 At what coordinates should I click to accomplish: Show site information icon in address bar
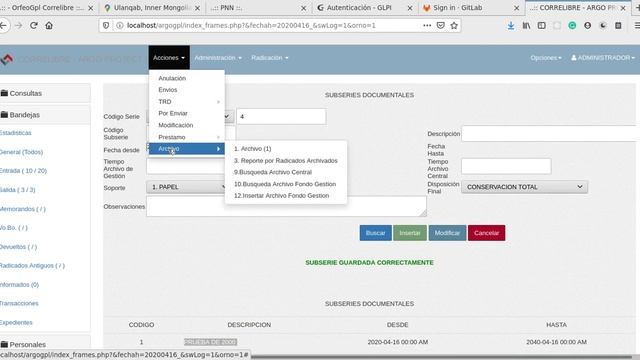[120, 25]
